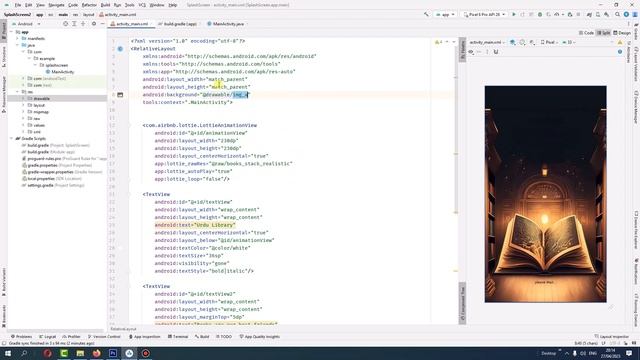Screen dimensions: 640x360
Task: Click Expand All icon in Project panel header
Action: 74,24
